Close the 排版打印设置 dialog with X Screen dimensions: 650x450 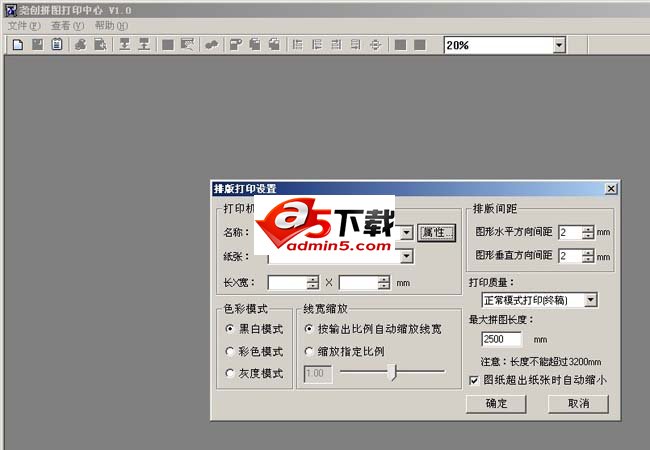tap(610, 188)
